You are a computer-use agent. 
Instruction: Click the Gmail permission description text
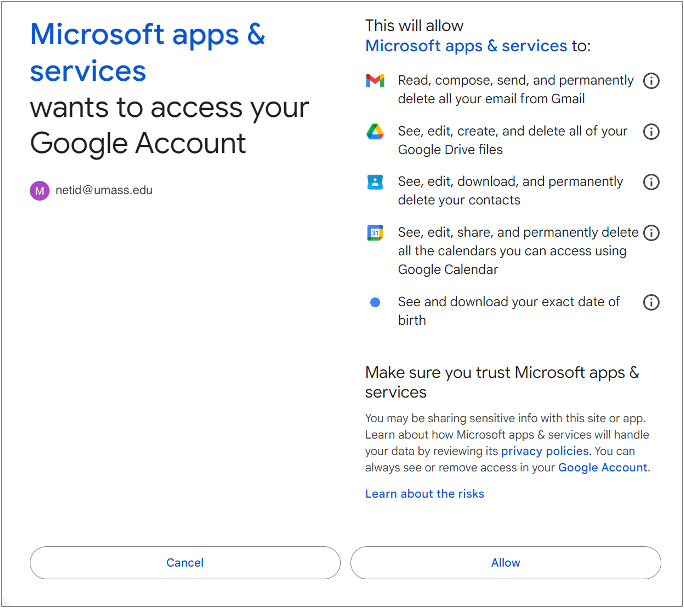(515, 89)
